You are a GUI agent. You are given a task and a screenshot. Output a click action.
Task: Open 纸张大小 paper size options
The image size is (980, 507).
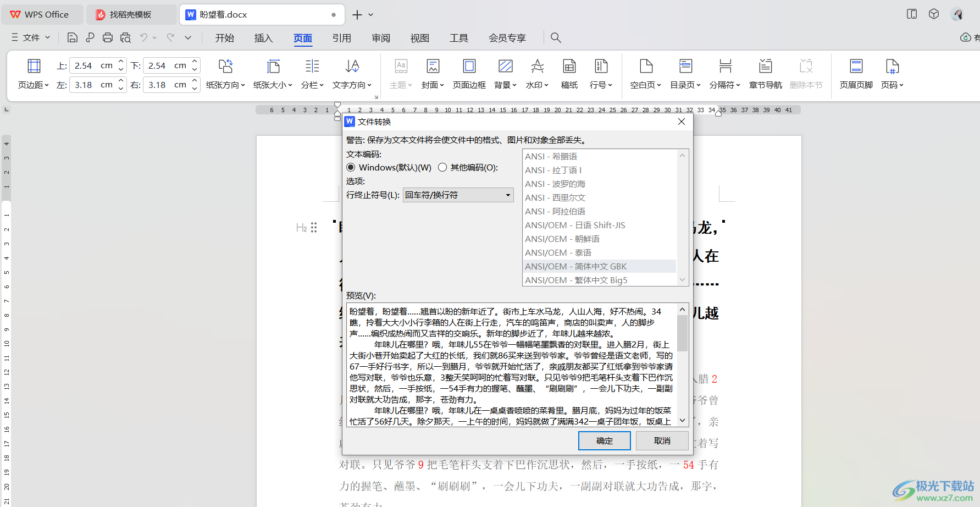pos(273,74)
